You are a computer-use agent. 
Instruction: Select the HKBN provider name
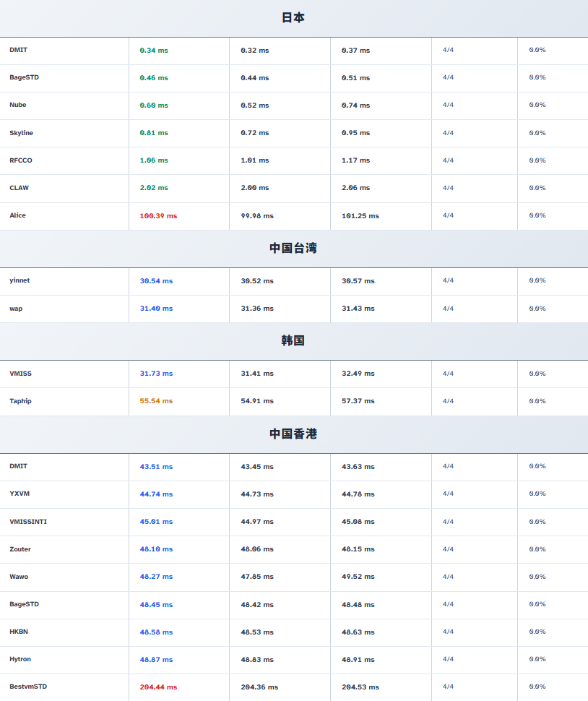click(x=19, y=632)
